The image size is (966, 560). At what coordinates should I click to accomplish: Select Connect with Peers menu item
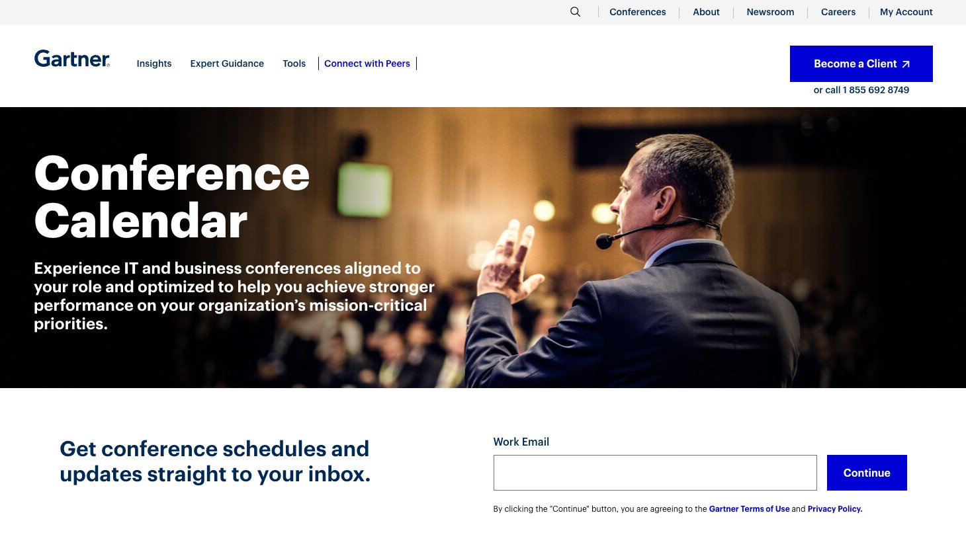367,63
